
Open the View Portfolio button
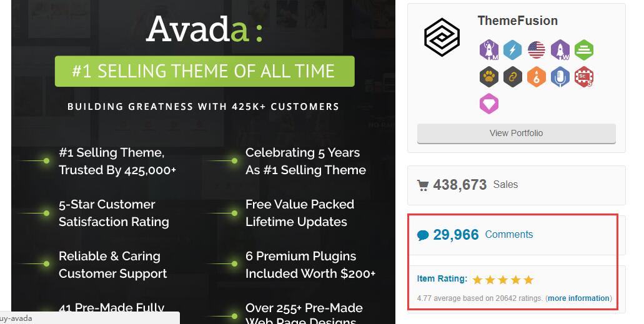pyautogui.click(x=517, y=134)
